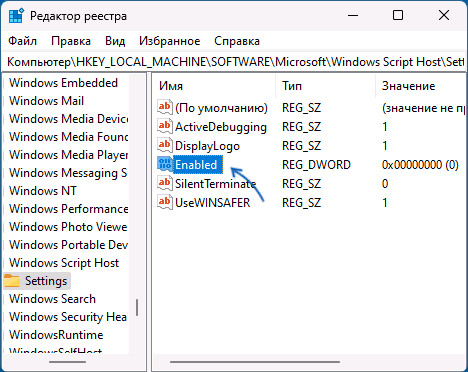Click the 0x00000000 (0) data cell

pos(420,165)
